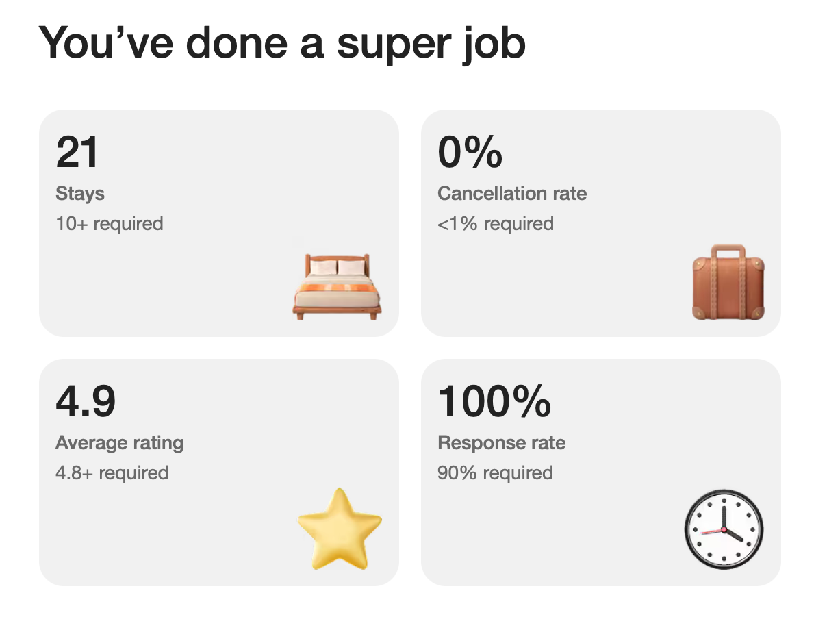The image size is (840, 643).
Task: Select the Average rating card
Action: point(219,472)
